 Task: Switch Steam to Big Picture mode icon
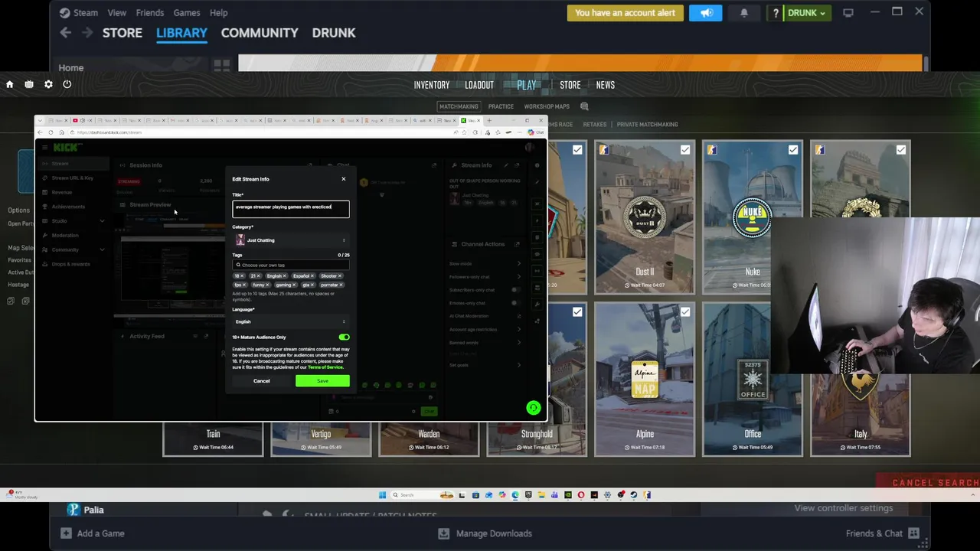848,12
